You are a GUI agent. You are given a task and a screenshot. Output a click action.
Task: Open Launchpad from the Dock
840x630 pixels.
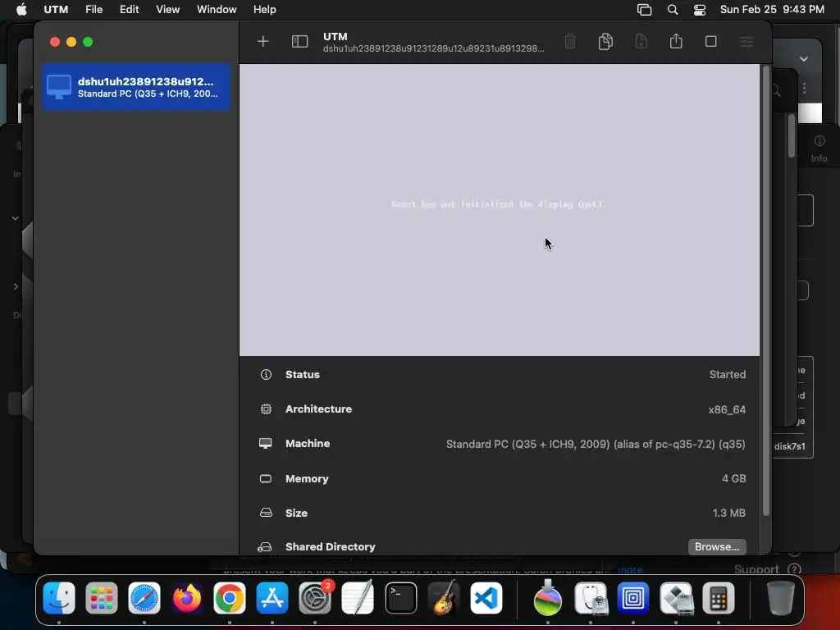click(x=101, y=598)
